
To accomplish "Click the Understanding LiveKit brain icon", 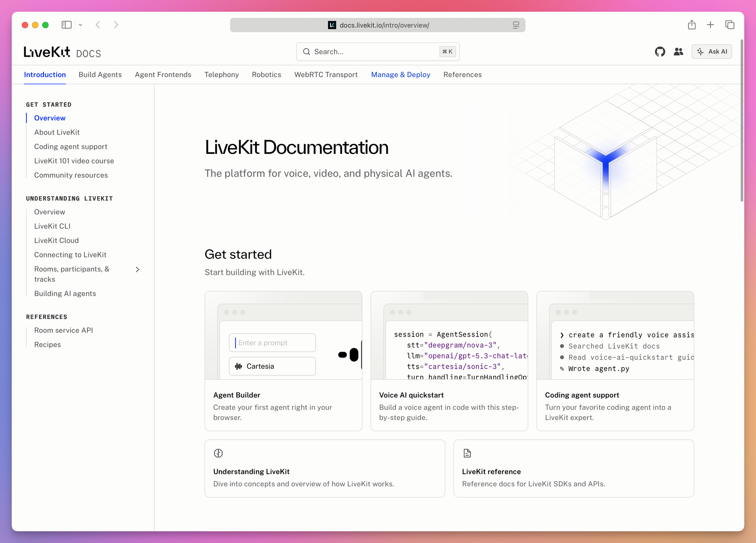I will pyautogui.click(x=218, y=453).
